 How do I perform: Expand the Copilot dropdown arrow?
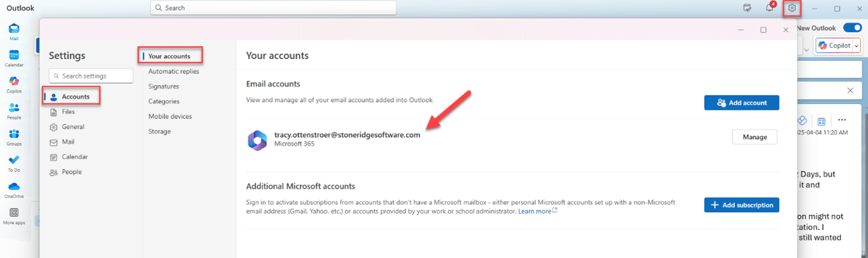coord(857,46)
